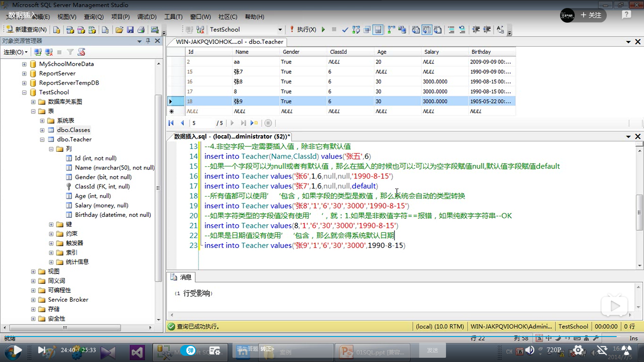Screen dimensions: 644x362
Task: Open the Project (项目) menu
Action: 120,16
